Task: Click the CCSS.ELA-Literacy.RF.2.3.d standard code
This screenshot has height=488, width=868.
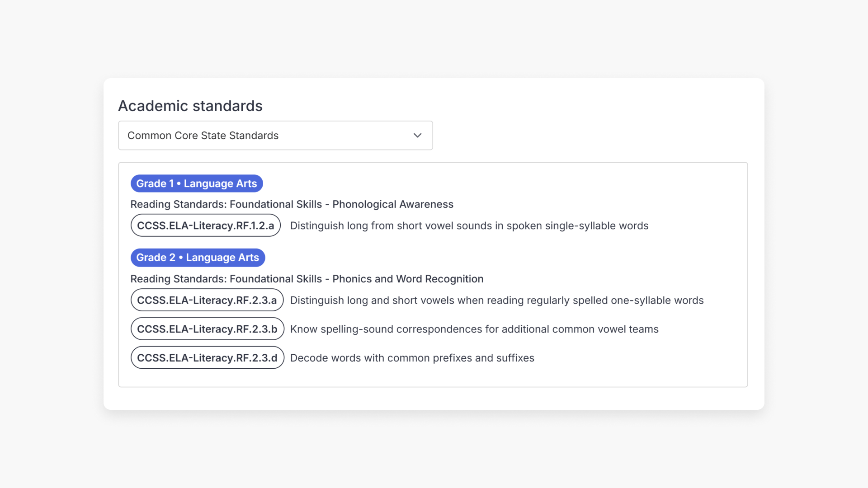Action: pyautogui.click(x=208, y=358)
